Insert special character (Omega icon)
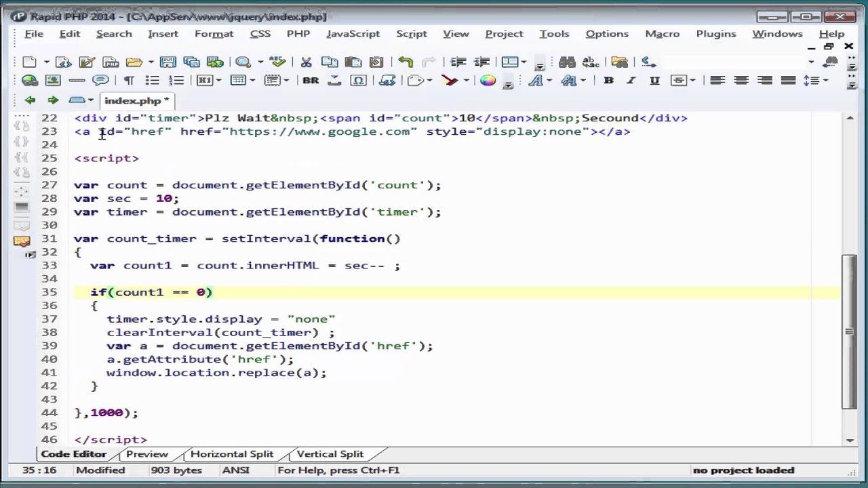The image size is (868, 488). (x=358, y=81)
